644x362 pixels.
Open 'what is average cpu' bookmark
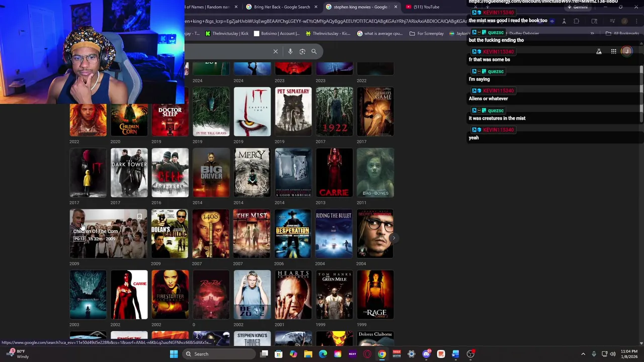(380, 34)
